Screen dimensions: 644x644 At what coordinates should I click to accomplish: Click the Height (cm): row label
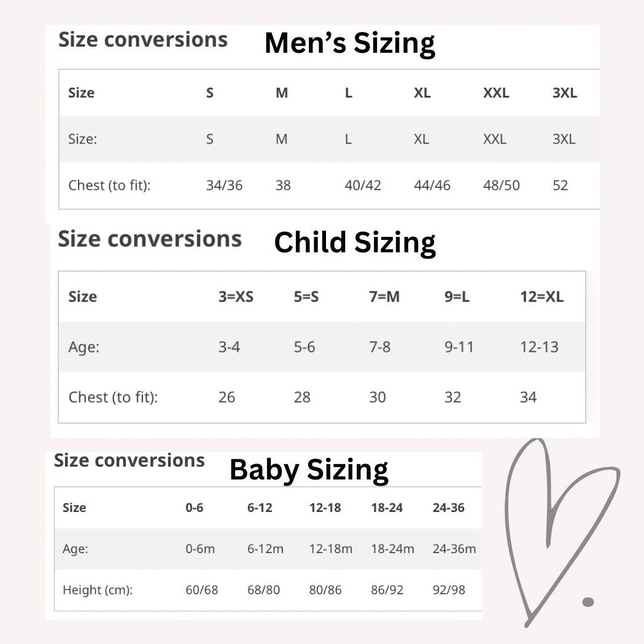click(98, 590)
